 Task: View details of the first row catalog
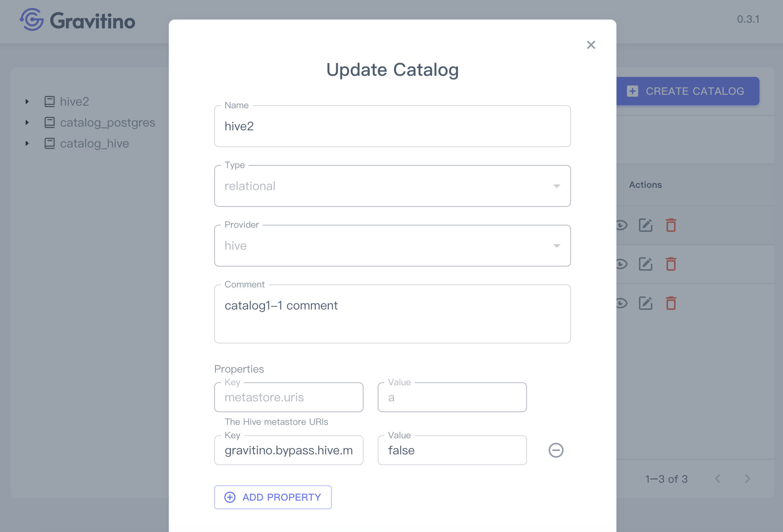(622, 225)
